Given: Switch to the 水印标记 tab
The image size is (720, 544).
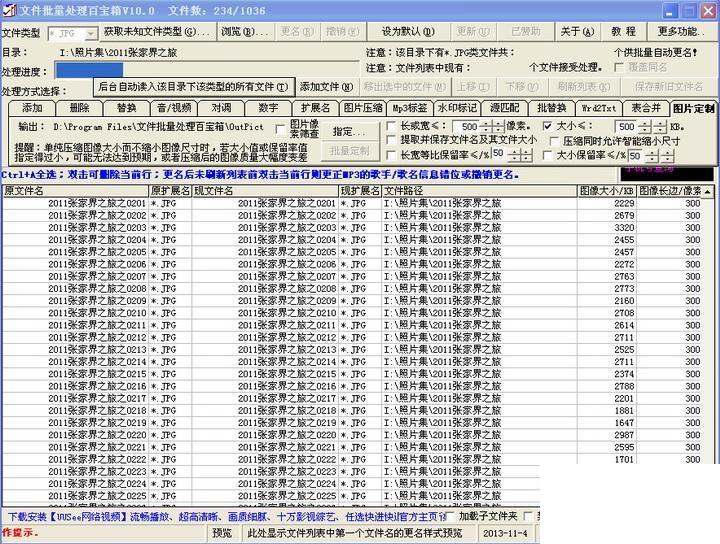Looking at the screenshot, I should coord(457,108).
